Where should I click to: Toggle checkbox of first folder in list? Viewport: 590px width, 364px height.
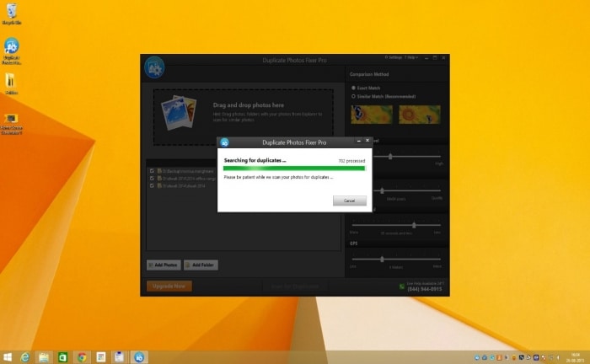pyautogui.click(x=152, y=171)
